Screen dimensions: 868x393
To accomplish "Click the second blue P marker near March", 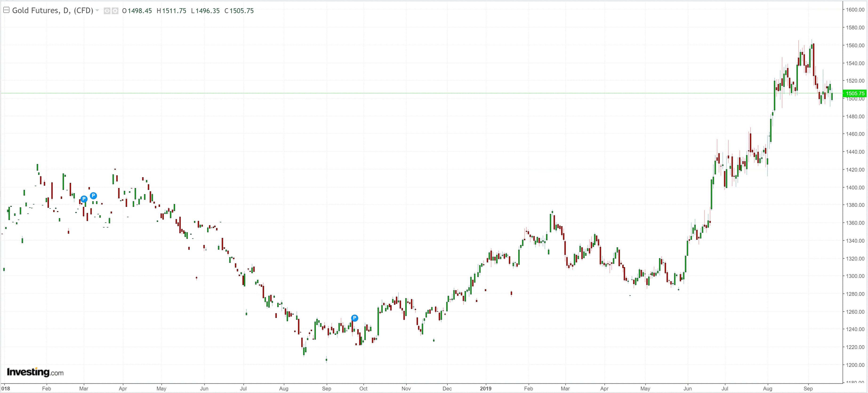I will 93,196.
